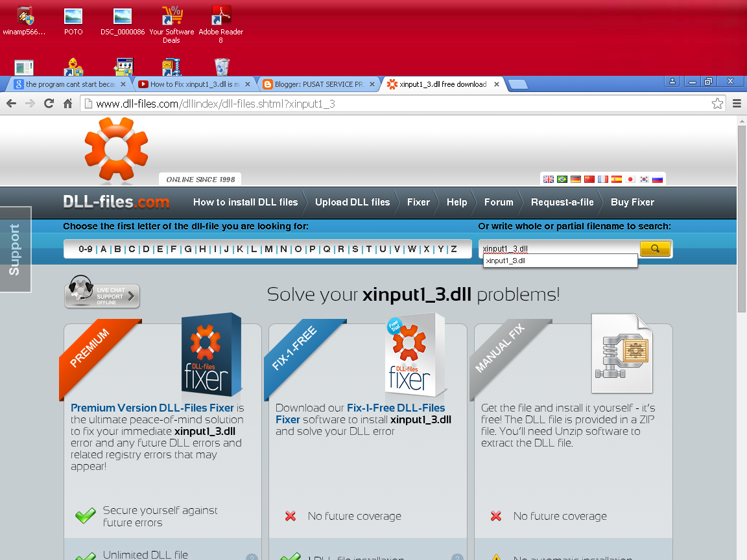Select the Spanish flag language icon
This screenshot has height=560, width=747.
click(x=617, y=179)
